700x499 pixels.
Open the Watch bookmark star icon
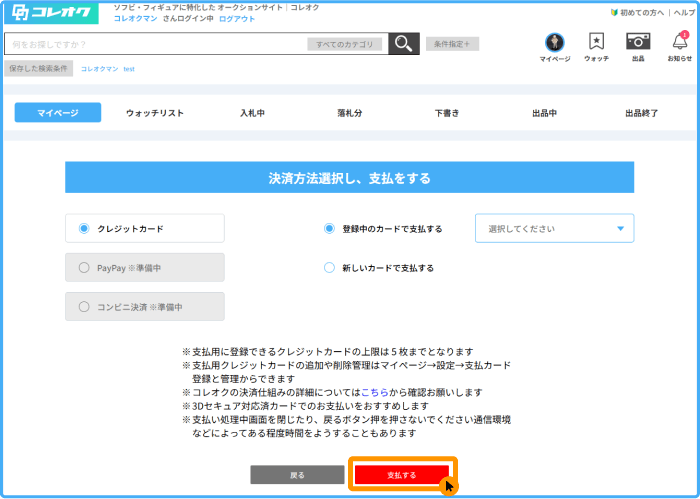tap(596, 42)
